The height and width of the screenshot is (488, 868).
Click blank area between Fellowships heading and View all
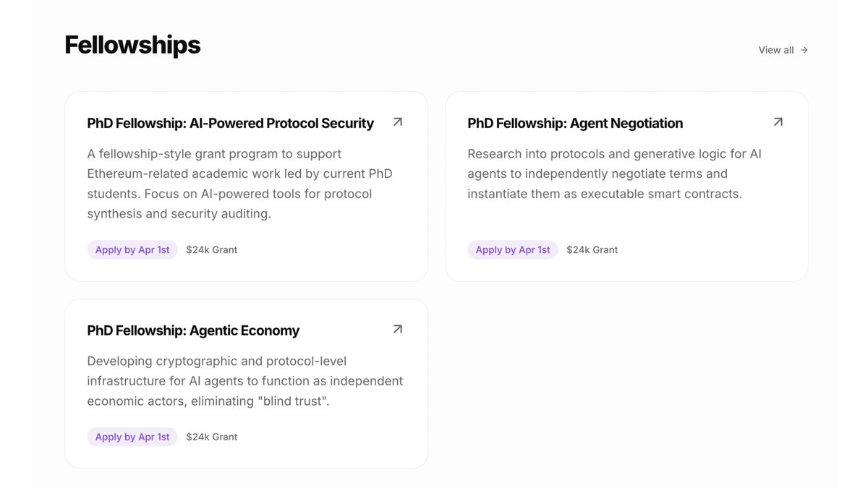coord(477,47)
